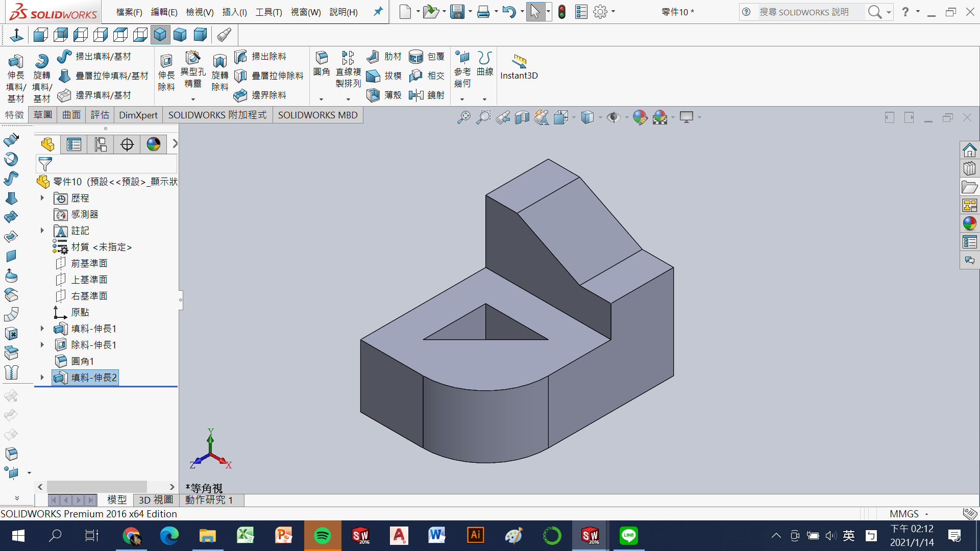Open the Appearances color ball pane

tap(969, 223)
